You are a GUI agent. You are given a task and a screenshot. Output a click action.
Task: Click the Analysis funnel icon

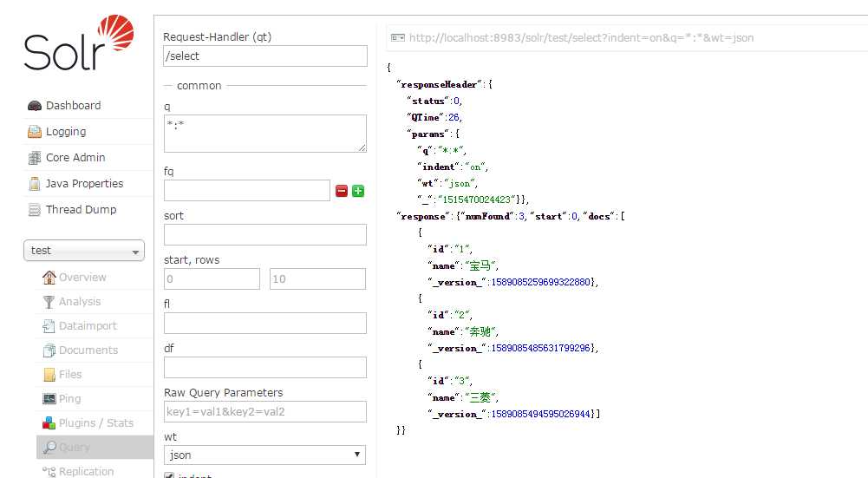click(x=49, y=302)
